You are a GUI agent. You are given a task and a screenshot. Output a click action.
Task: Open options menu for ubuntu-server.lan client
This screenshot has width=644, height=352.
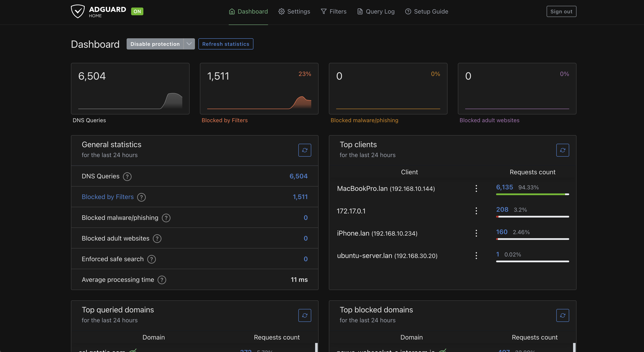point(476,255)
